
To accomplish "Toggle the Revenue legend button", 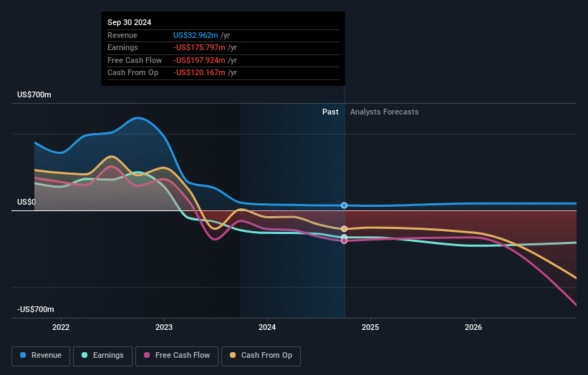I will (41, 356).
